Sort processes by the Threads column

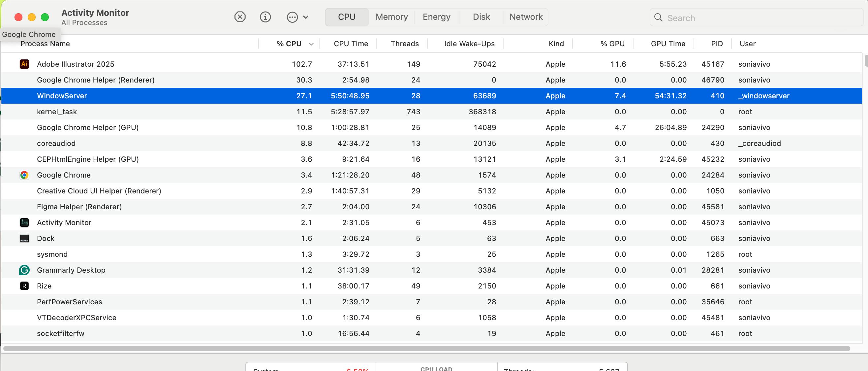point(405,44)
